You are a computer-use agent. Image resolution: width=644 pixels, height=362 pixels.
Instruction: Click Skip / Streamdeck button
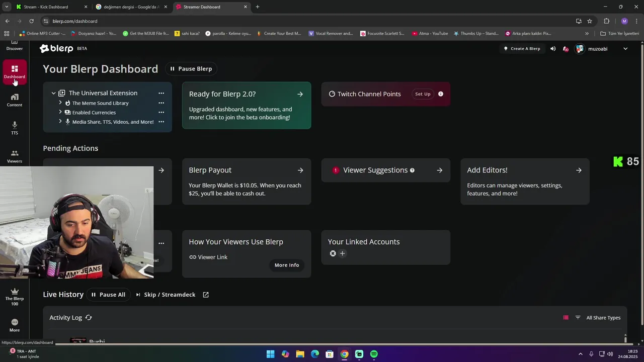point(166,295)
